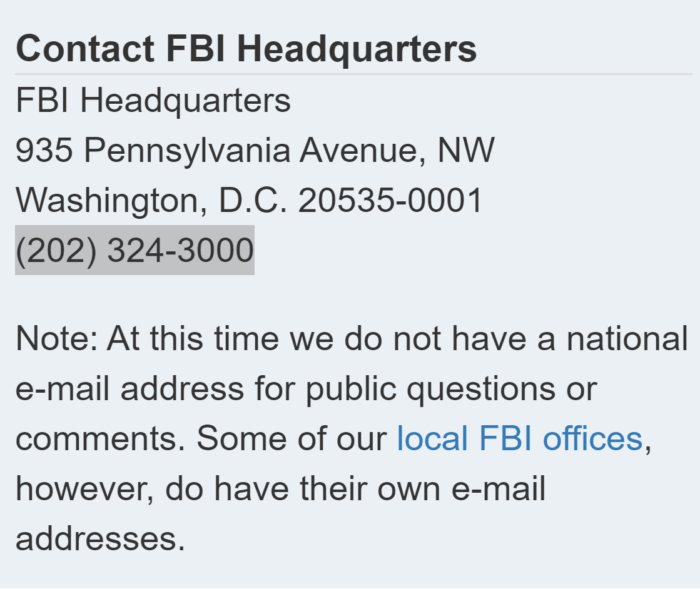Click the divider line beneath the heading
Viewport: 700px width, 589px height.
pos(353,74)
